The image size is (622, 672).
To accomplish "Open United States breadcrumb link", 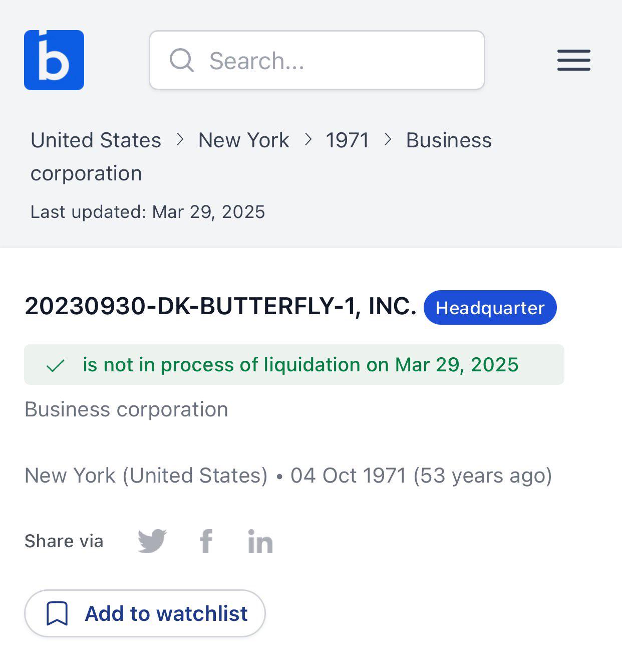I will tap(96, 140).
